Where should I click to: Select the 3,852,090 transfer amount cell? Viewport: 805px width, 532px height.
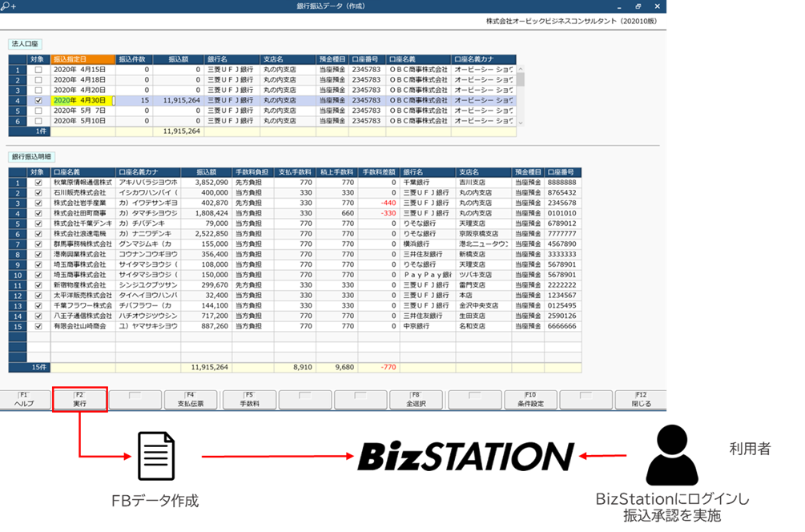(x=207, y=183)
